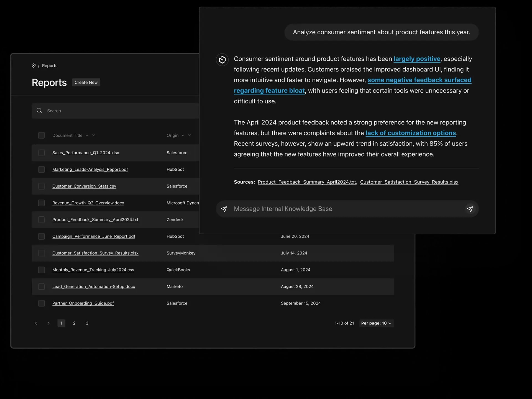Select page 1 in pagination
Image resolution: width=532 pixels, height=399 pixels.
62,323
